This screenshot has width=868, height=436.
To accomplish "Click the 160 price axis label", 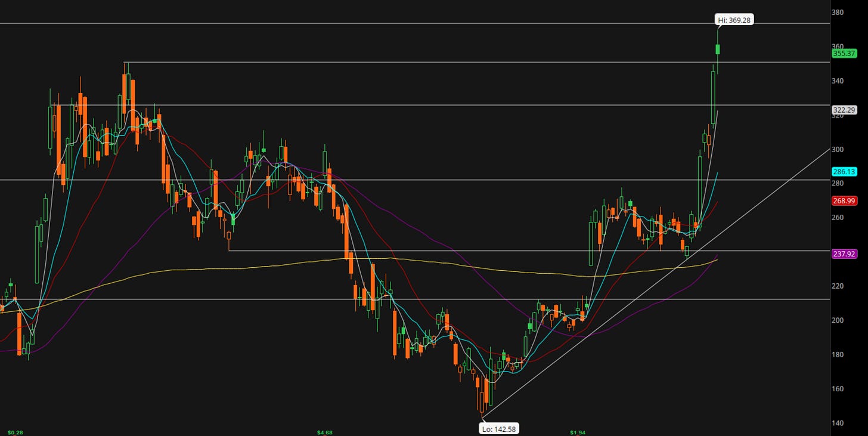I will coord(838,389).
